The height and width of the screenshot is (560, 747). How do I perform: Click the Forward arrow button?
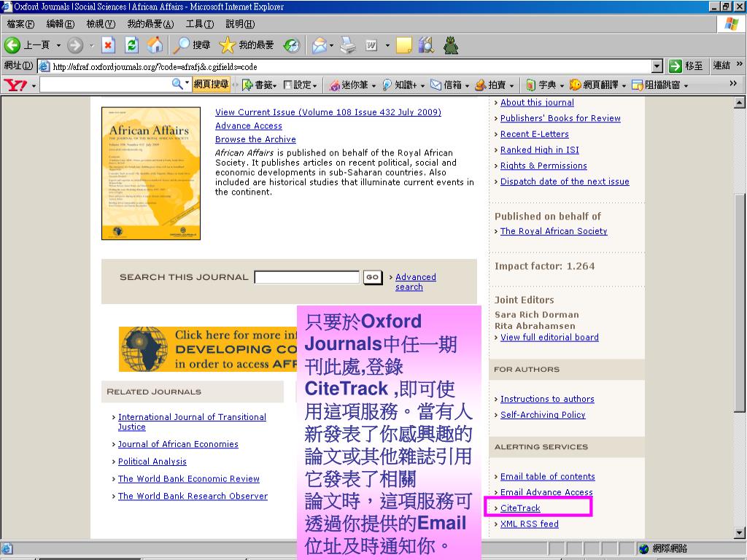click(x=75, y=45)
